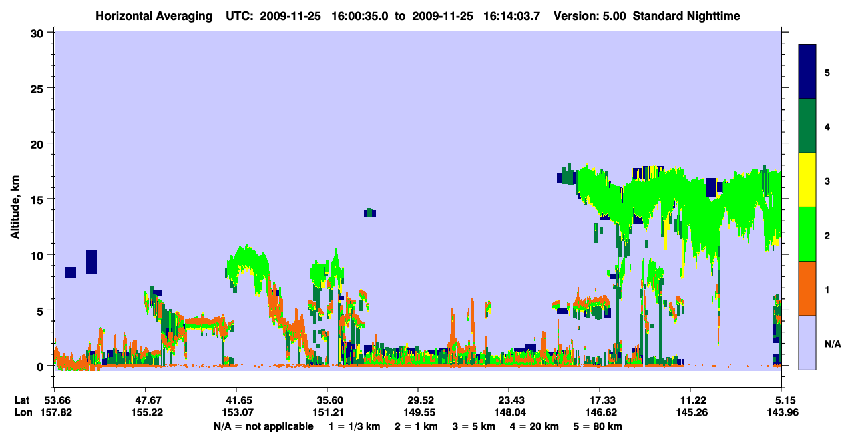Click the color bar label 'N/A'
Screen dimensions: 868x445
832,344
